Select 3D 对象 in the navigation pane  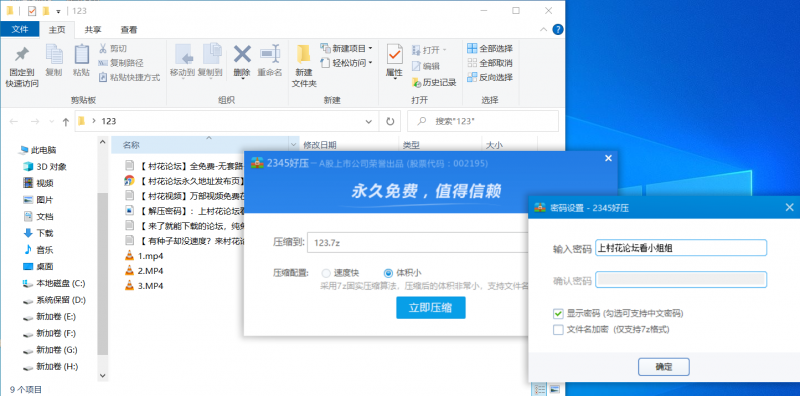click(x=44, y=166)
